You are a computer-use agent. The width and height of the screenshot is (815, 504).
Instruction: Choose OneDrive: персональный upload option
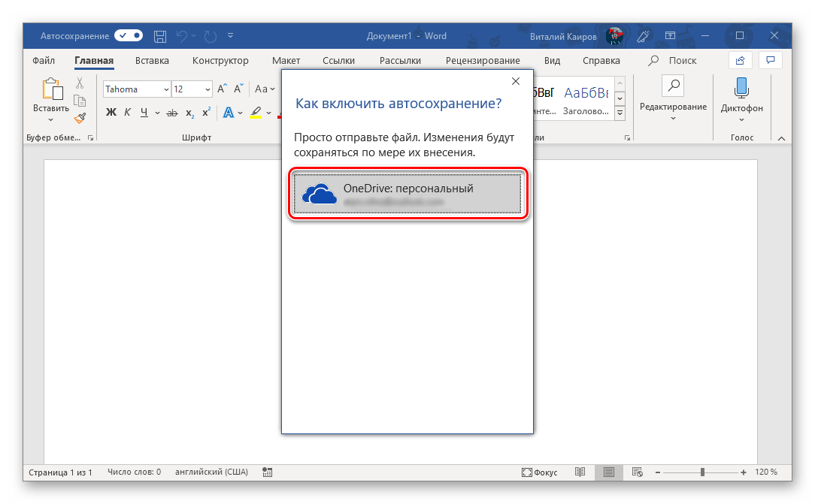407,195
